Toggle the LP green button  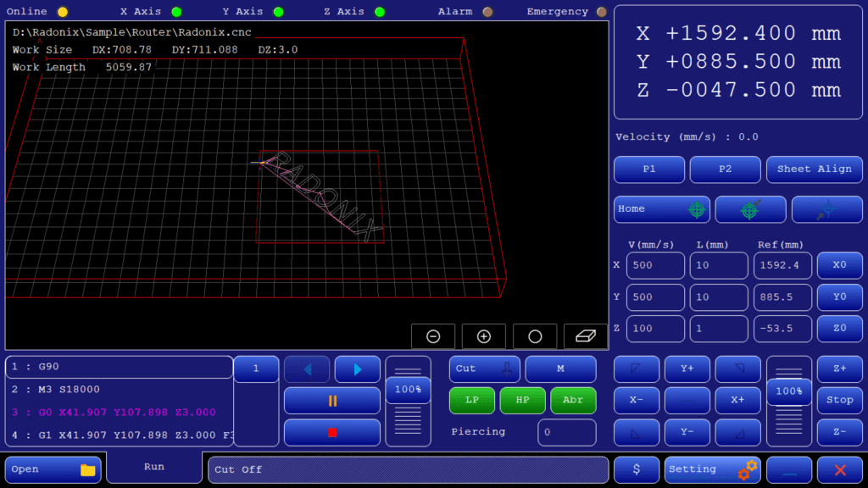click(x=472, y=401)
